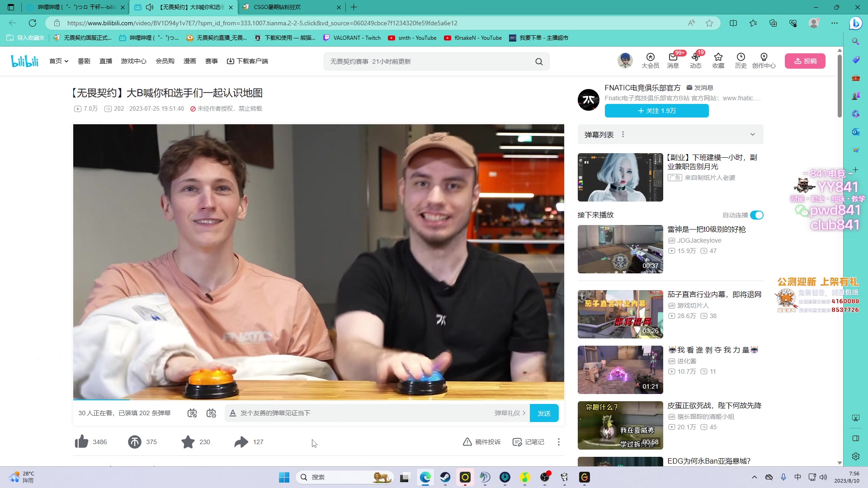This screenshot has width=868, height=488.
Task: Open the live streaming menu item
Action: (105, 61)
